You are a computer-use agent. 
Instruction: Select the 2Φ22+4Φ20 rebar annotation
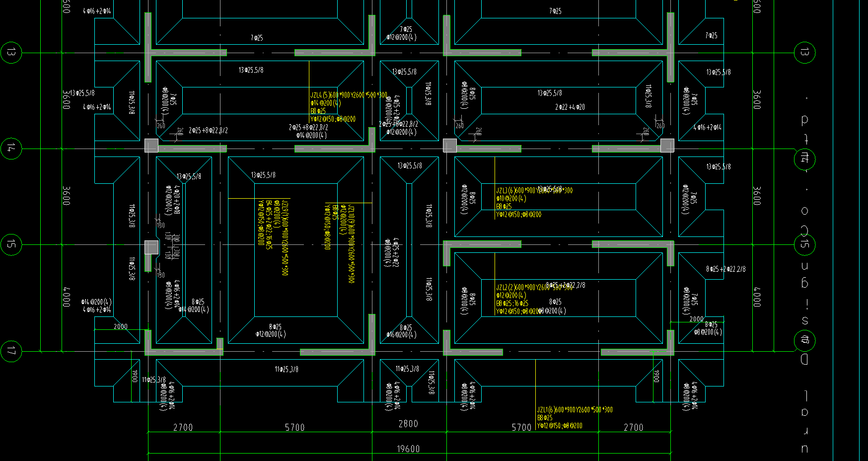(x=570, y=107)
